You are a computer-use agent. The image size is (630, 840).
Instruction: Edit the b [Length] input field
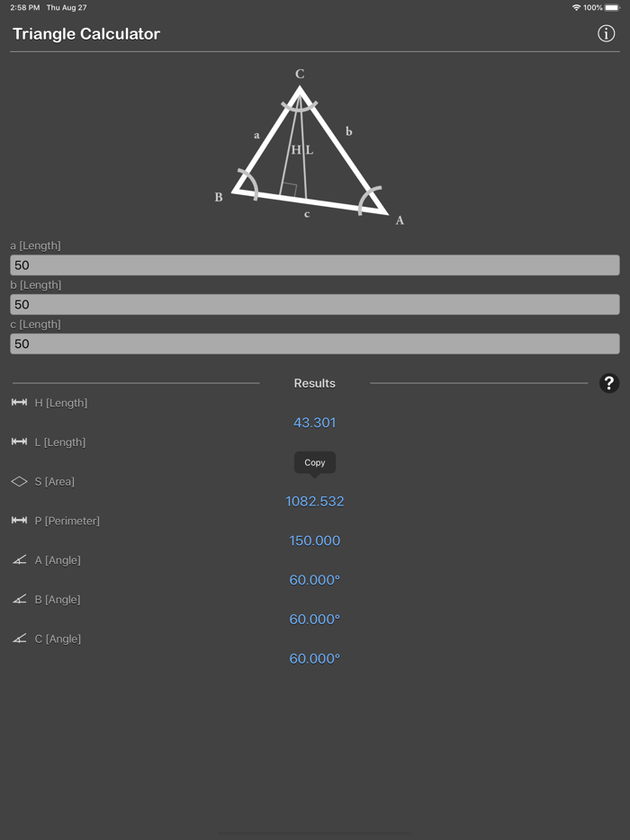(315, 304)
